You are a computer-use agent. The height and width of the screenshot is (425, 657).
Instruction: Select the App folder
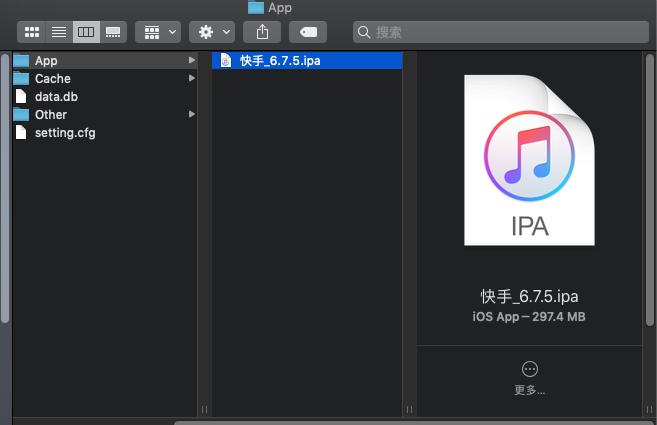point(105,61)
